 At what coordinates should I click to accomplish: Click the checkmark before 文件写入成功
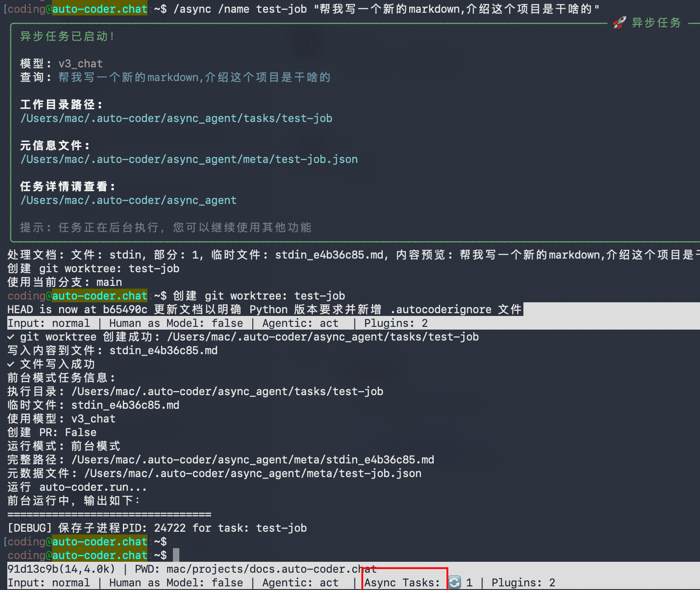pos(11,364)
